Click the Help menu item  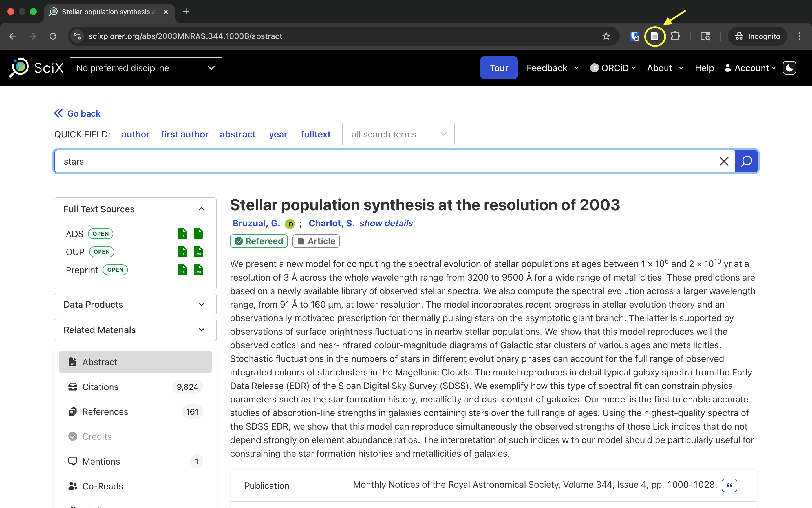[704, 68]
